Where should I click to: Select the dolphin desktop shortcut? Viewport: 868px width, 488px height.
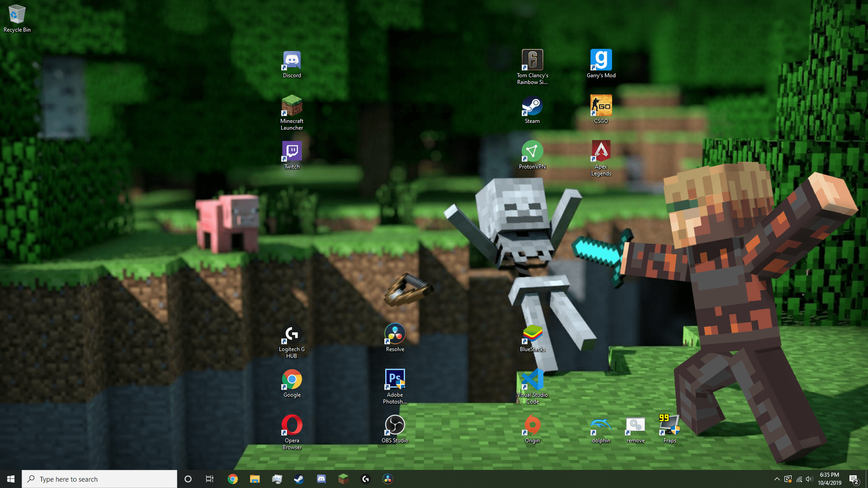coord(601,431)
